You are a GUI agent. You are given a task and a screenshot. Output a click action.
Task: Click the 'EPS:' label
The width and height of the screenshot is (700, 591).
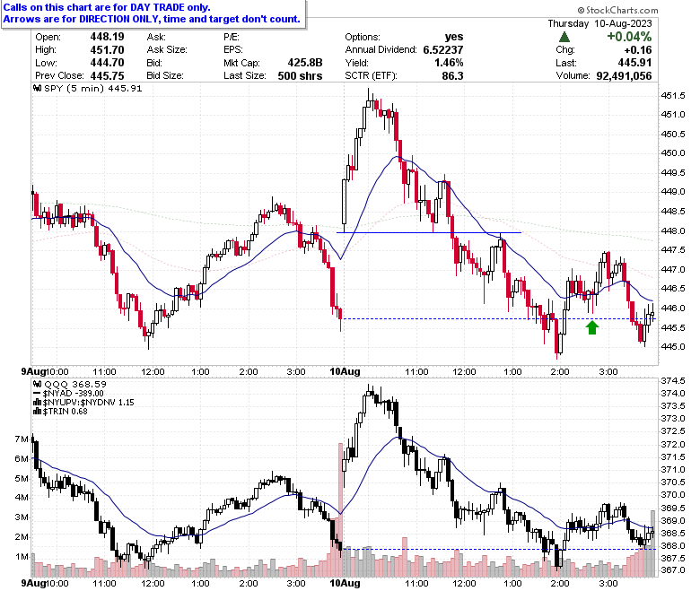coord(232,49)
